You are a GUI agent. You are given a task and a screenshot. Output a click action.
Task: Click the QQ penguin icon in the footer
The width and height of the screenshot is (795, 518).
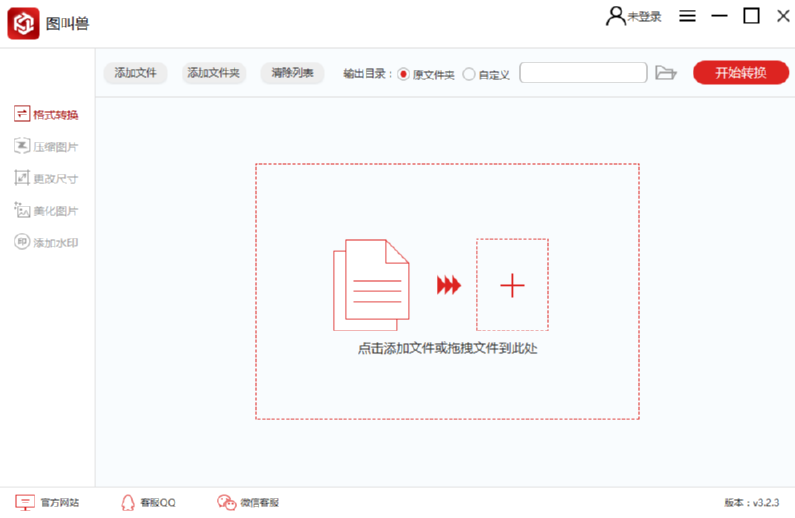[x=128, y=502]
